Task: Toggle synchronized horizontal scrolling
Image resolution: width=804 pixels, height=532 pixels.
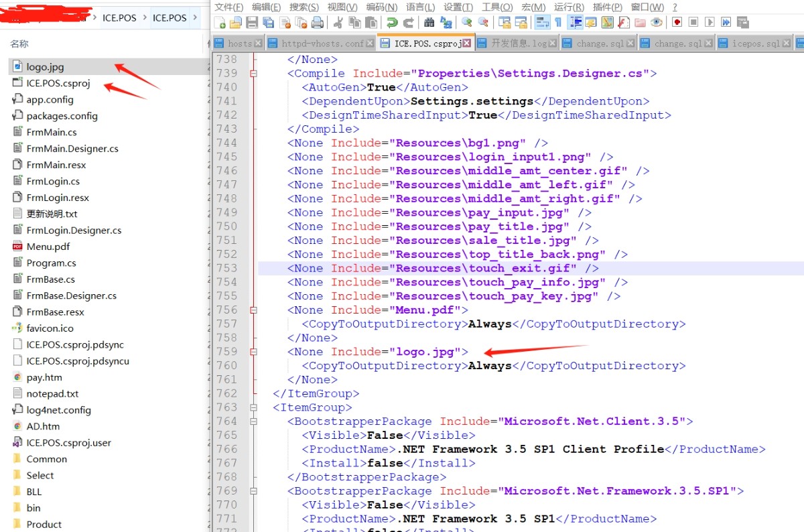Action: point(521,22)
